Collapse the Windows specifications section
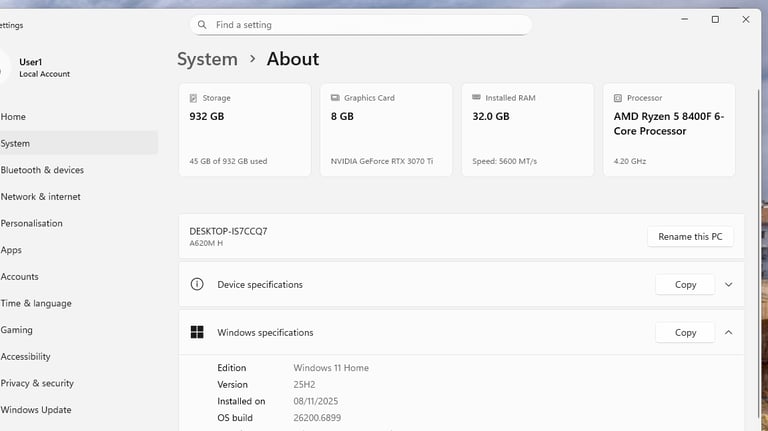The width and height of the screenshot is (768, 431). pyautogui.click(x=728, y=333)
